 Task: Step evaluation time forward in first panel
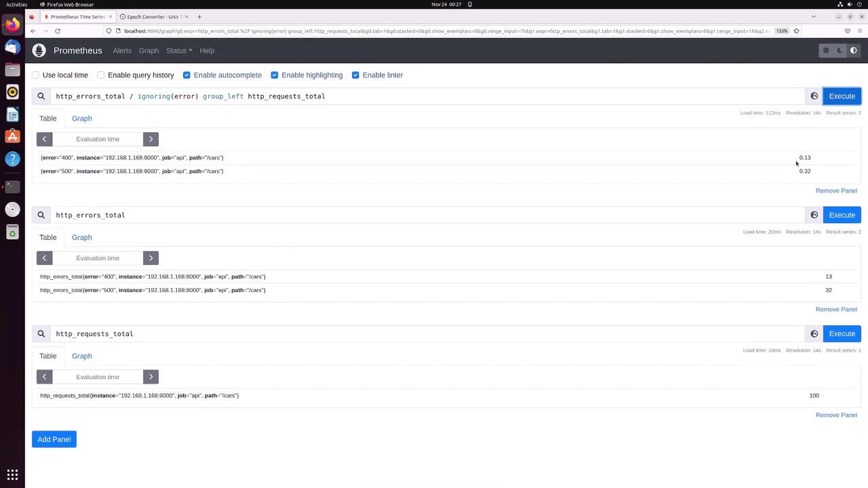[x=151, y=139]
